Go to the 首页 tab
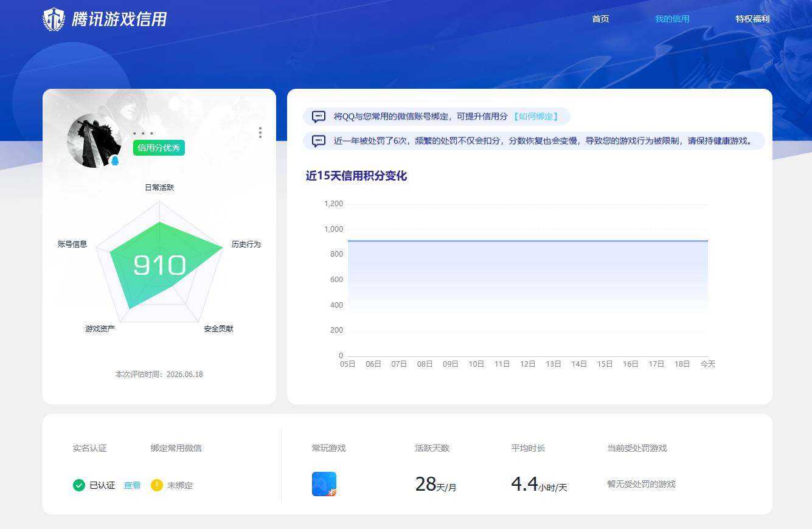 tap(600, 19)
